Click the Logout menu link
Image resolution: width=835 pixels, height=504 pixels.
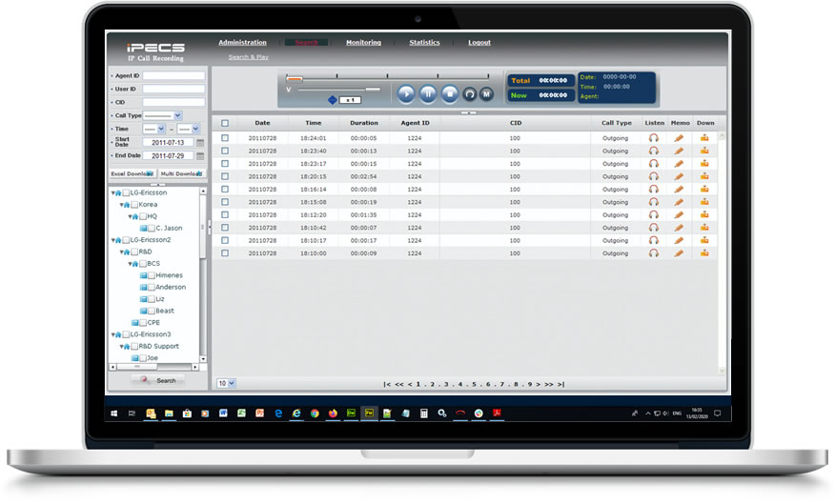tap(479, 42)
